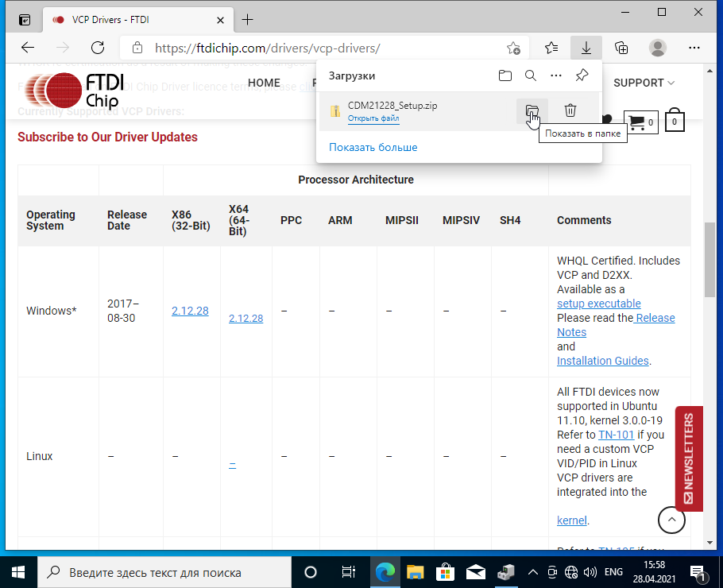Viewport: 723px width, 588px height.
Task: Close the VCP Drivers - FTDI tab
Action: point(220,21)
